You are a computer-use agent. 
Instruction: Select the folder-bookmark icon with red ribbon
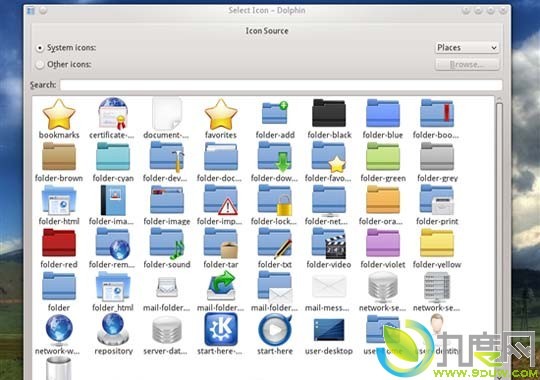[x=437, y=113]
